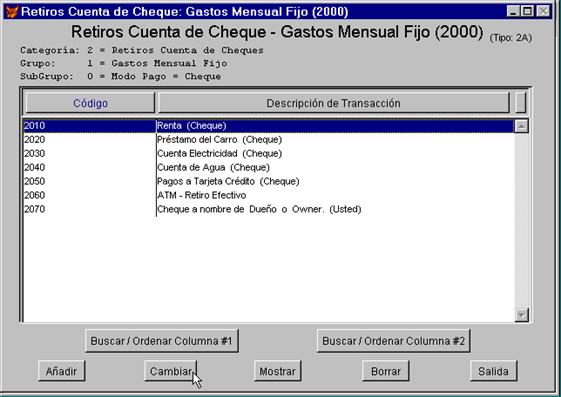Select the row with code 2040
Image resolution: width=561 pixels, height=397 pixels.
coord(268,167)
